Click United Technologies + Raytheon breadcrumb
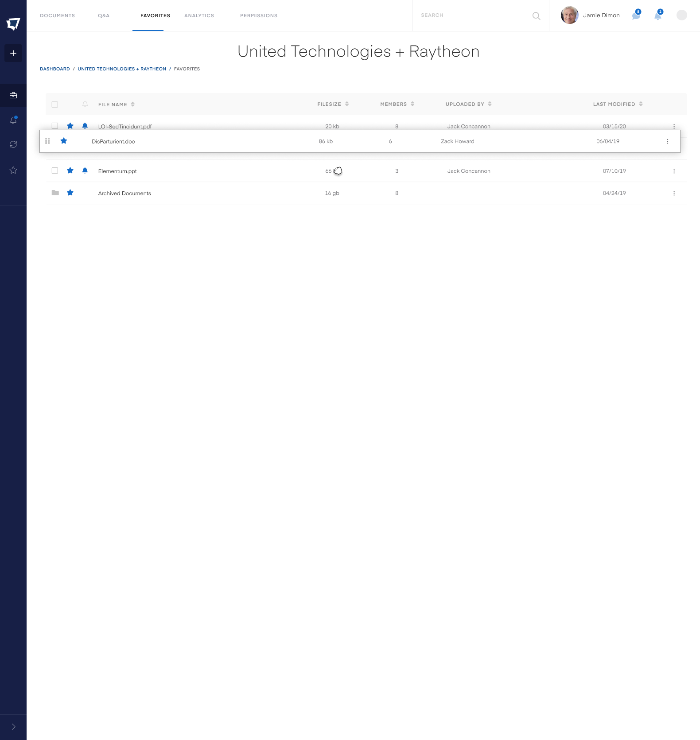The width and height of the screenshot is (700, 740). tap(122, 69)
